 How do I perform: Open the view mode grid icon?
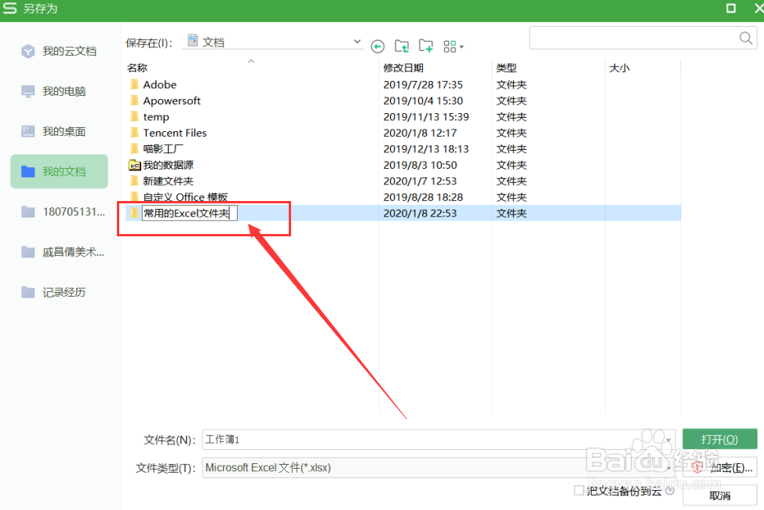(x=450, y=46)
